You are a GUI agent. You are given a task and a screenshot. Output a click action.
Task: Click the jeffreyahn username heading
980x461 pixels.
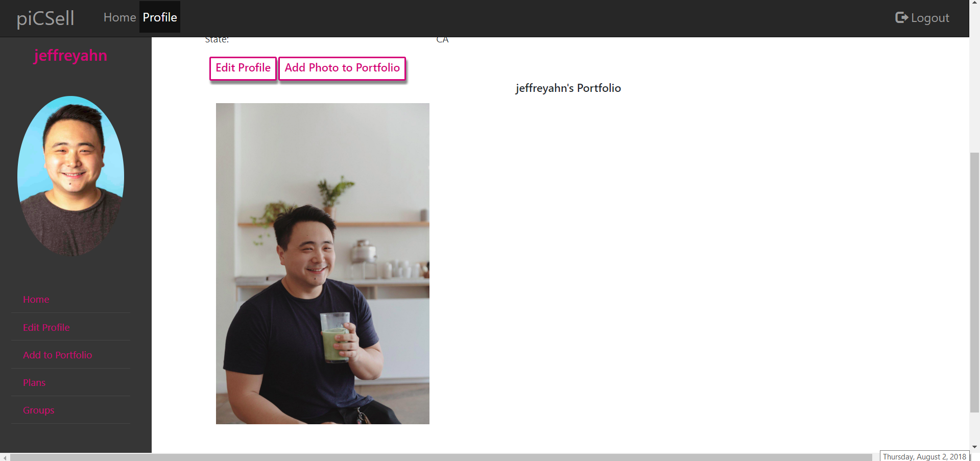(x=70, y=55)
